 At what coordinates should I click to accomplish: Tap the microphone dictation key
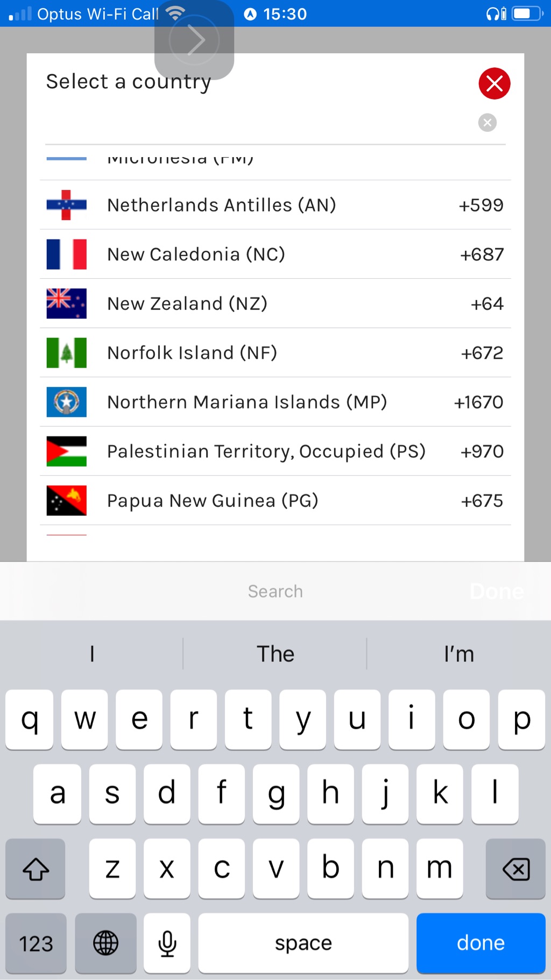pyautogui.click(x=167, y=943)
